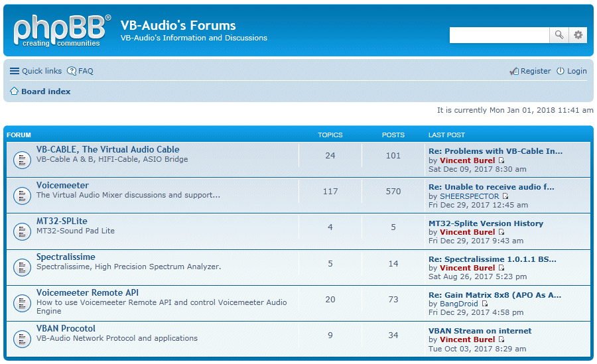
Task: Click the VB-Audio's Forums title
Action: [x=178, y=25]
